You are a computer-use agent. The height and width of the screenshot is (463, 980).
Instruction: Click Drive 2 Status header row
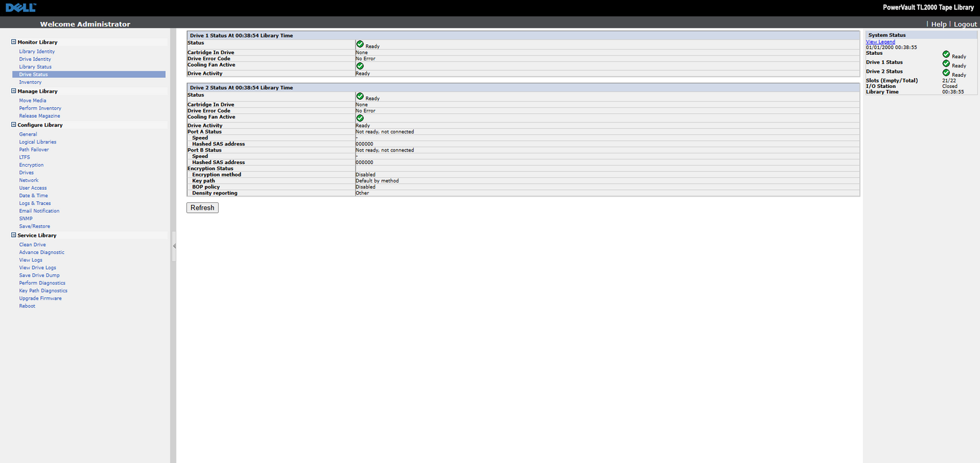(523, 87)
